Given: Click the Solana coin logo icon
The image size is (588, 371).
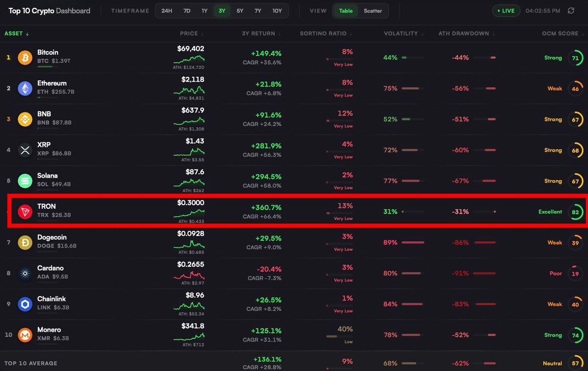Looking at the screenshot, I should tap(25, 181).
